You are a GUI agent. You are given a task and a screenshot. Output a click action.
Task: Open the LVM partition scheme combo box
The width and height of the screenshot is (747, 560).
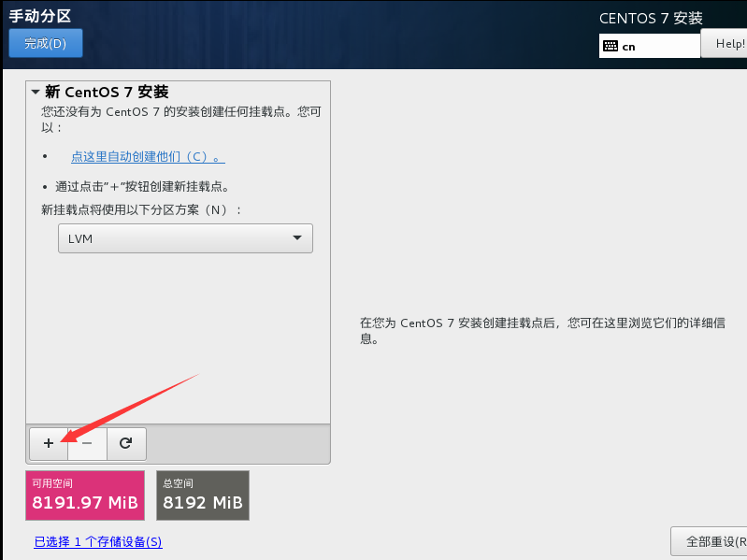185,238
